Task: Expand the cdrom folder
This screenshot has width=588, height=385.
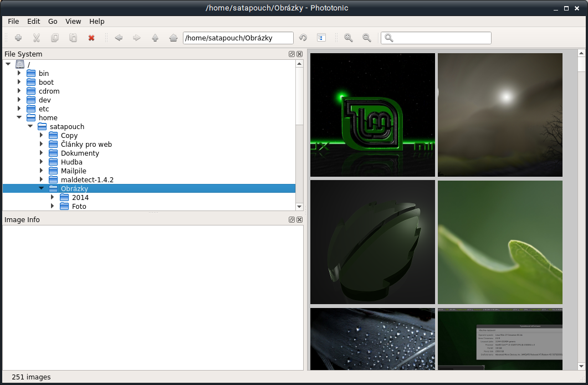Action: coord(19,91)
